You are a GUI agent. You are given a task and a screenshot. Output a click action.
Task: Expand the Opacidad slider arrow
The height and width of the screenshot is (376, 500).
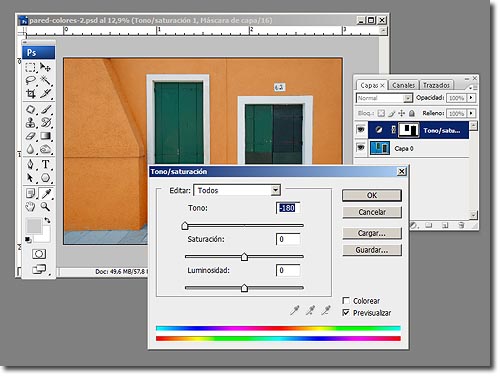pos(471,98)
